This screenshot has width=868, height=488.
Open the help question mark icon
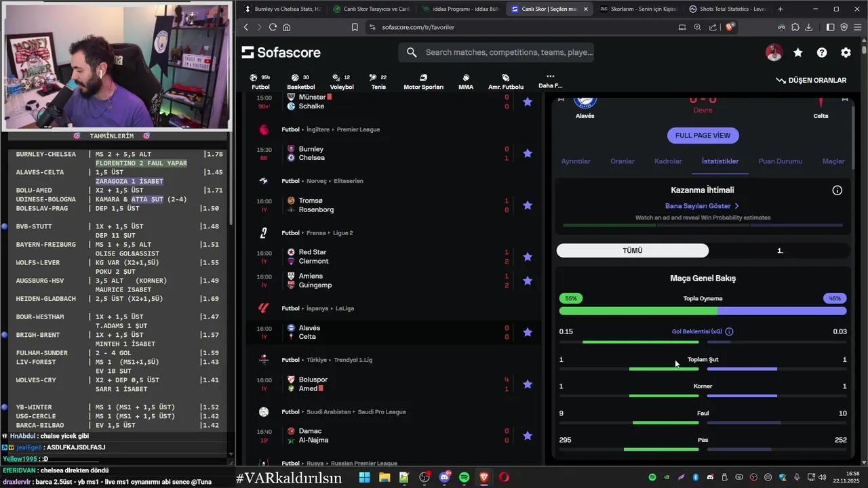pos(822,53)
